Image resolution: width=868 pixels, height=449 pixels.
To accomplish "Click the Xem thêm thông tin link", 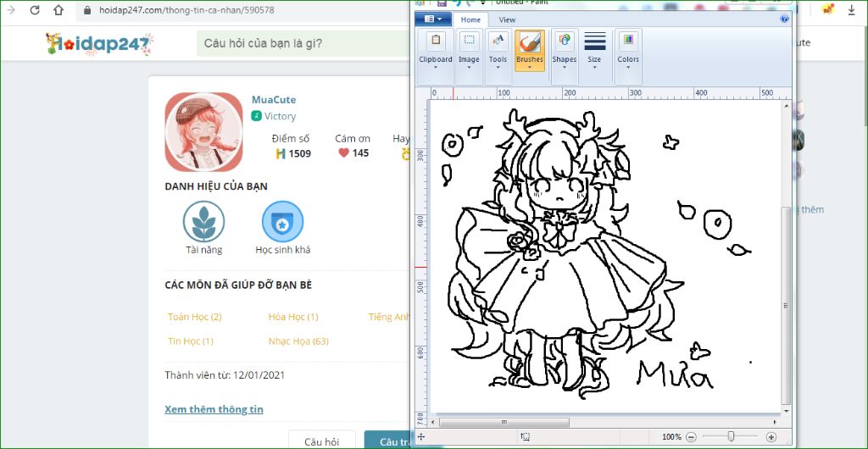I will point(214,409).
